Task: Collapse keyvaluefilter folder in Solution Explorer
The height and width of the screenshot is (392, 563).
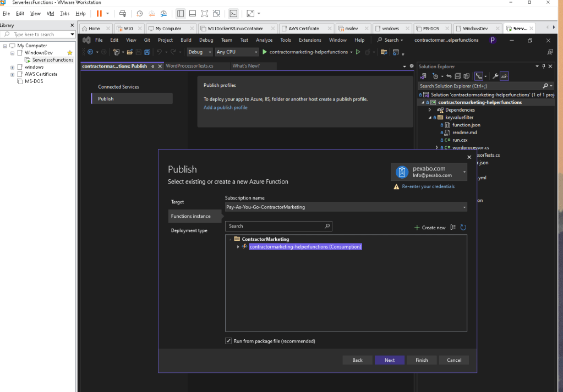Action: coord(430,118)
